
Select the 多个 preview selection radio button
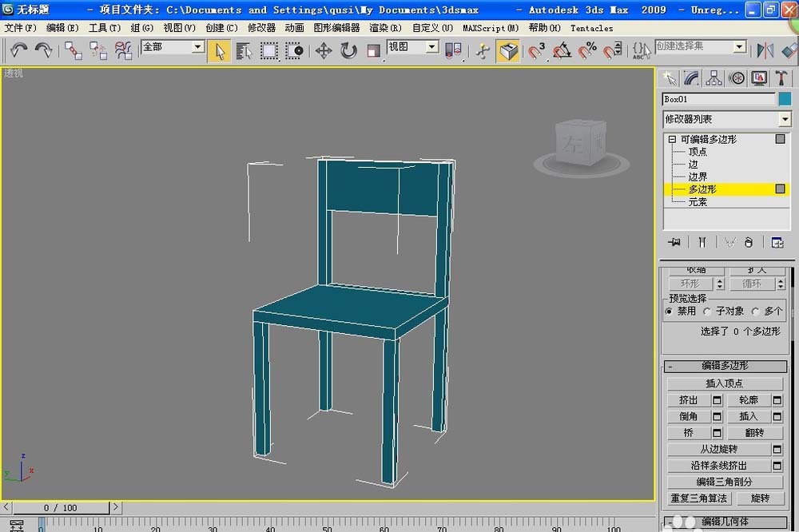pyautogui.click(x=755, y=311)
